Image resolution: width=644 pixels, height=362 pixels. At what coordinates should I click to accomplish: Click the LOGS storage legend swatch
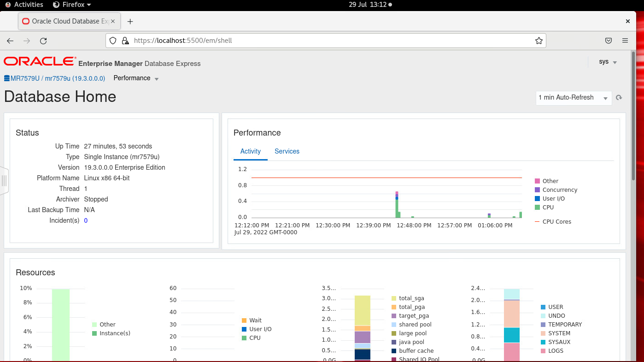point(543,351)
